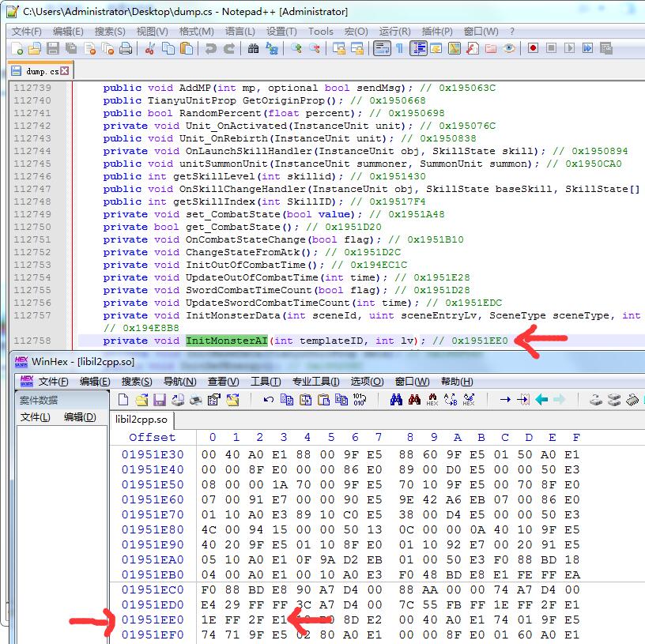Open the 搜索(S) menu in Notepad++
This screenshot has height=644, width=645.
click(x=110, y=32)
